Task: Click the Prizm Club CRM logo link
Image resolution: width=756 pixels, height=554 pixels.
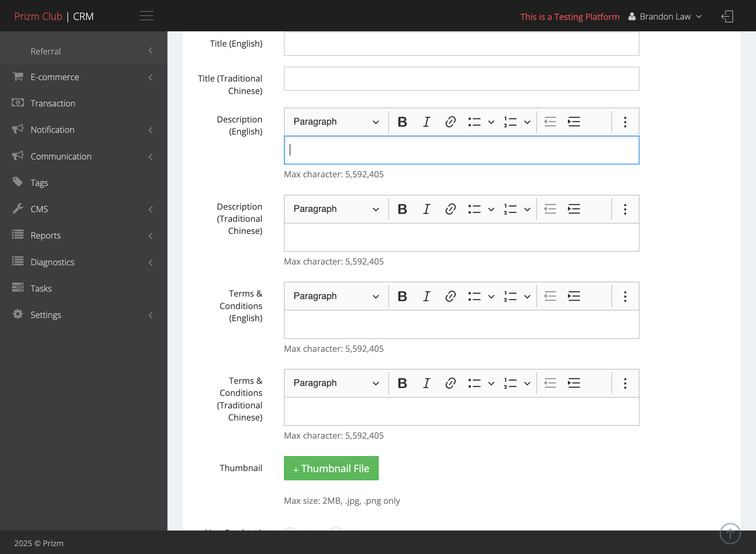Action: pos(54,16)
